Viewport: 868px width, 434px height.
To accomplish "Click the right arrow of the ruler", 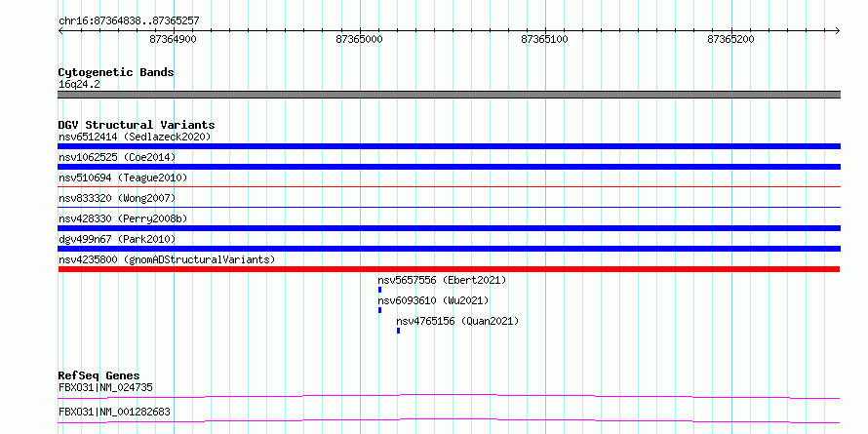I will [838, 31].
